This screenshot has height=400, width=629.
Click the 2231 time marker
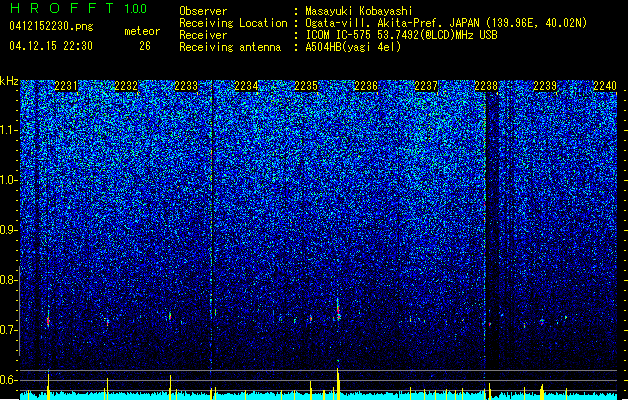pos(66,86)
